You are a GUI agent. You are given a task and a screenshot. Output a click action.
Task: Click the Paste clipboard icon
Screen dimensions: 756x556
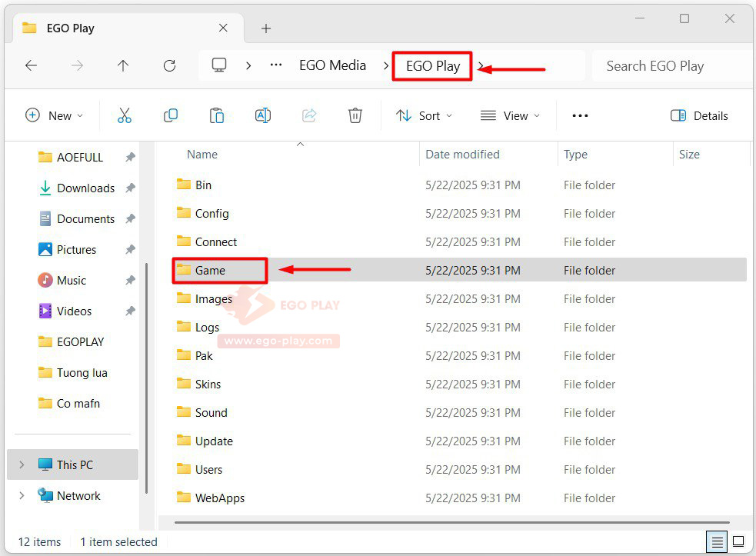pos(216,115)
